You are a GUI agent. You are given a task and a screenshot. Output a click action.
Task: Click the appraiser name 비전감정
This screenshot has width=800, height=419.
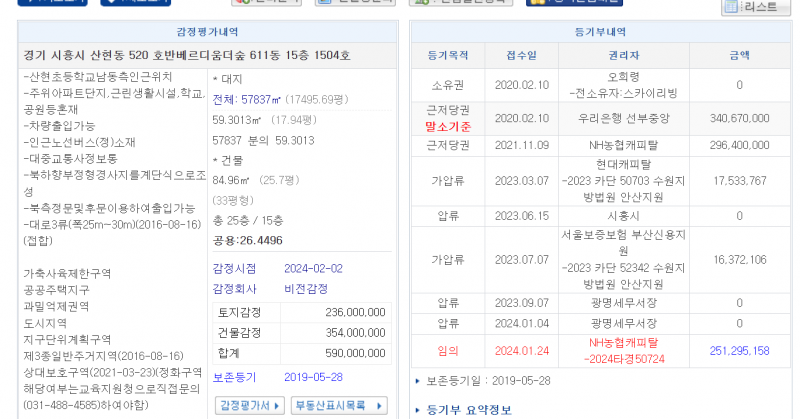tap(306, 289)
